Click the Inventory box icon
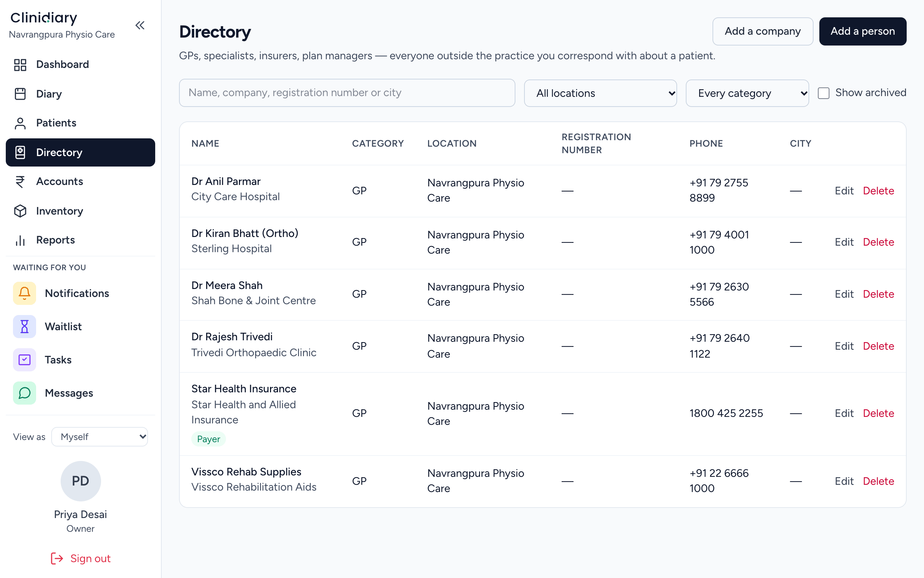The height and width of the screenshot is (578, 924). click(20, 211)
